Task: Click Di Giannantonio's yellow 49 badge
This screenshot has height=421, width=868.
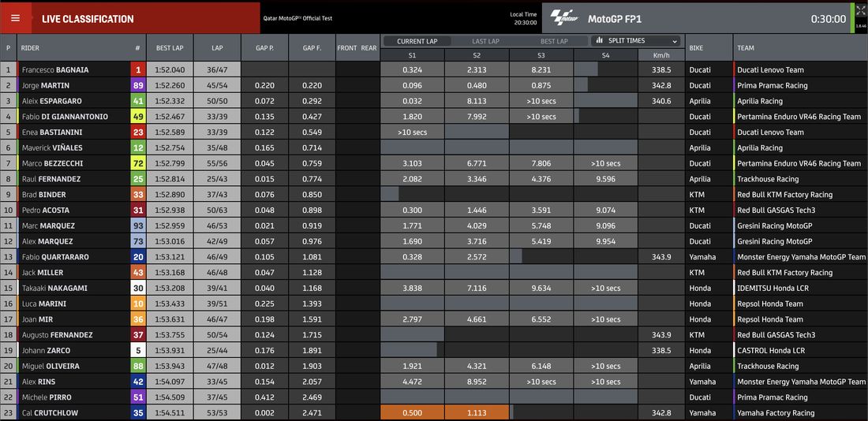Action: [x=138, y=117]
